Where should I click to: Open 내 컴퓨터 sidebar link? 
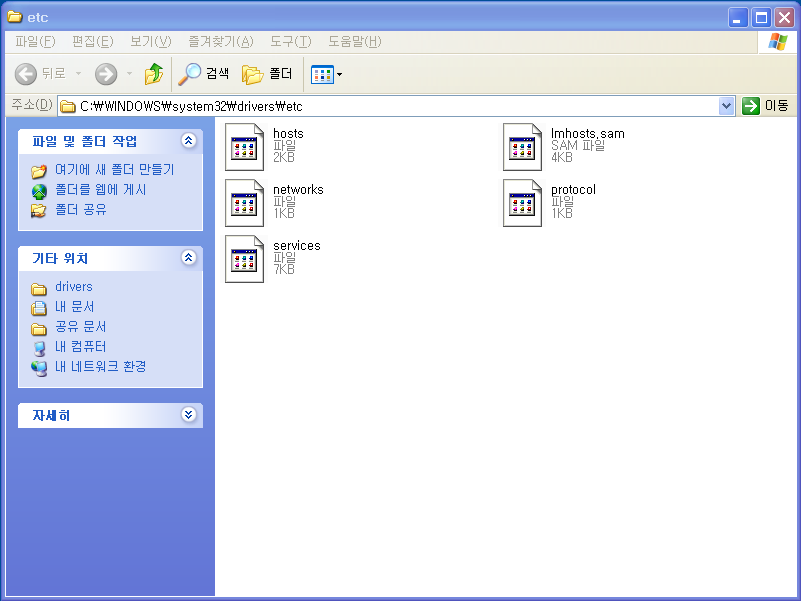(x=81, y=346)
